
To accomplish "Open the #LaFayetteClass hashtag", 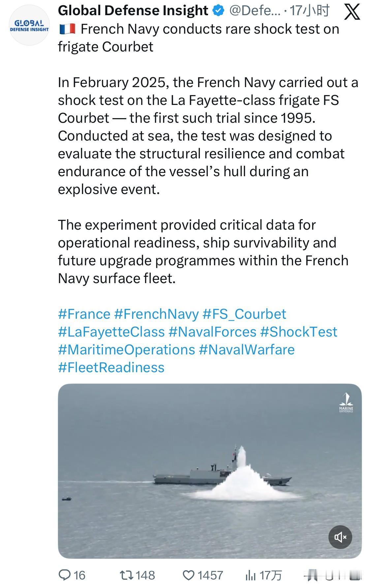I will pos(111,332).
